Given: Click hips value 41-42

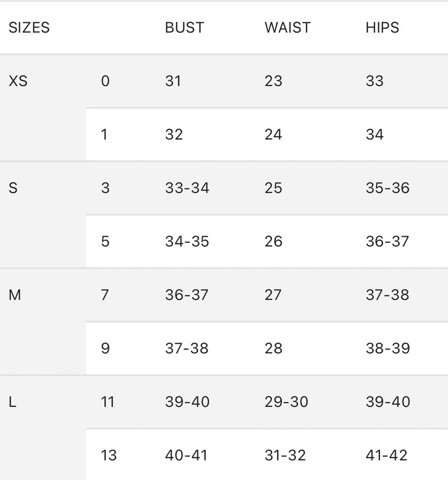Looking at the screenshot, I should (387, 455).
